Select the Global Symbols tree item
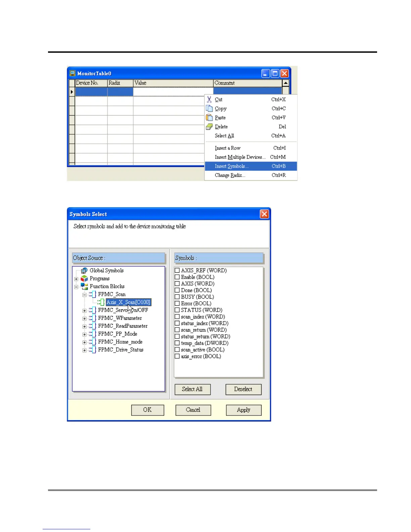The image size is (411, 532). pyautogui.click(x=107, y=271)
